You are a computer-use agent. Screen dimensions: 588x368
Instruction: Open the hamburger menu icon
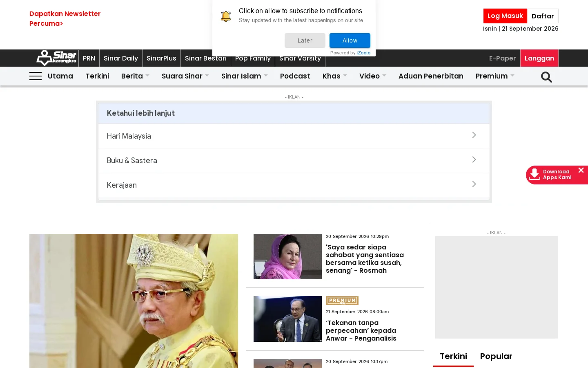pyautogui.click(x=36, y=76)
